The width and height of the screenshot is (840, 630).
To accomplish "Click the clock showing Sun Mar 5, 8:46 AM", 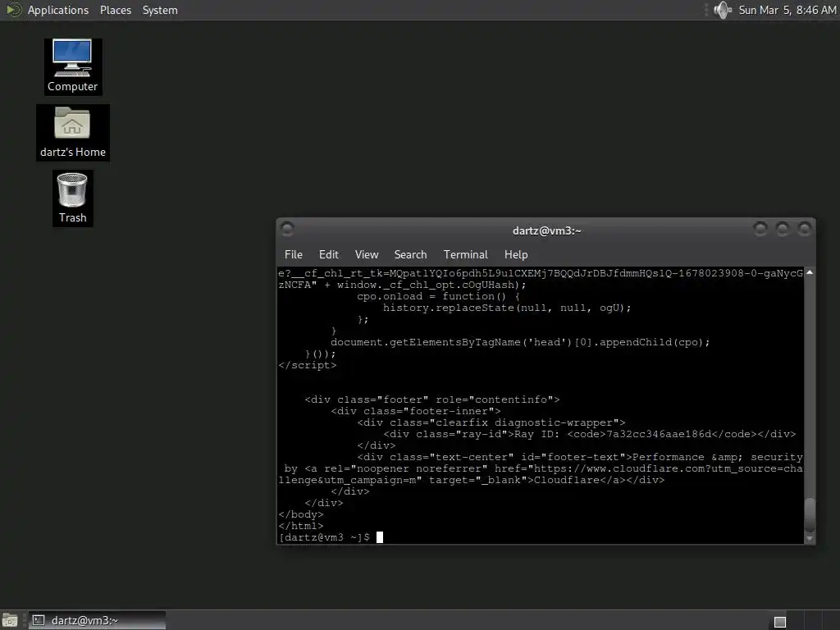I will point(787,10).
